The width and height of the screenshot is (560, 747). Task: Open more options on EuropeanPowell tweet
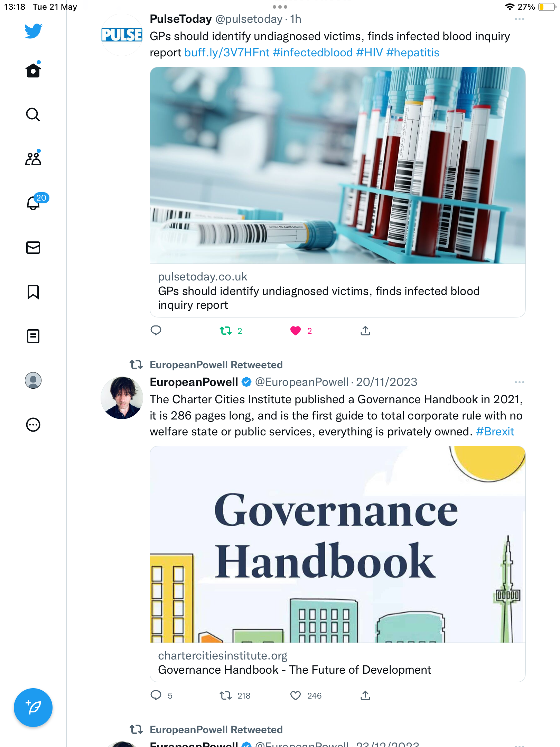pyautogui.click(x=519, y=382)
